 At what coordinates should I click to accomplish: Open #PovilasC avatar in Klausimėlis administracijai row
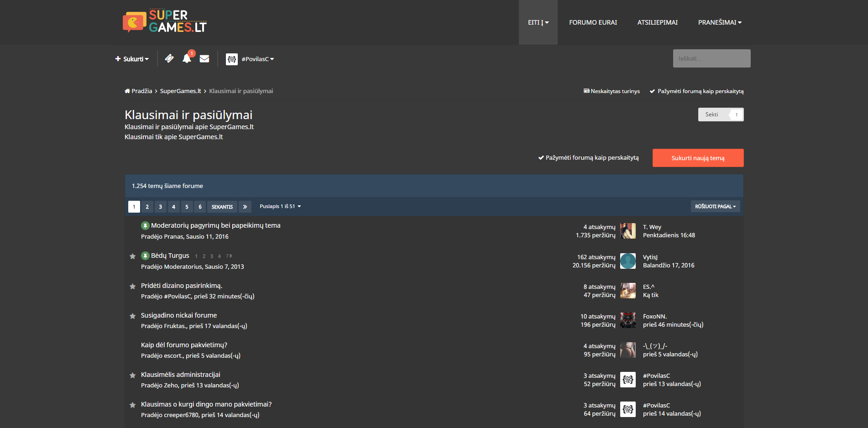(628, 380)
